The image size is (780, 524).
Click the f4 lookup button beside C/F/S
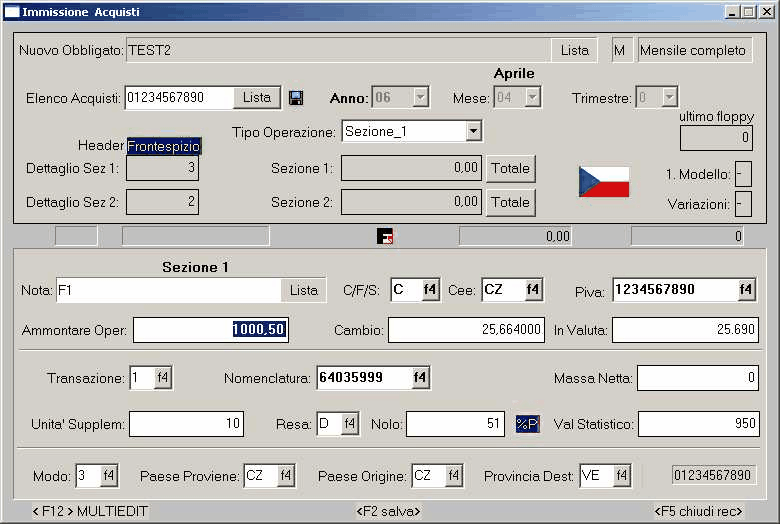click(x=430, y=290)
